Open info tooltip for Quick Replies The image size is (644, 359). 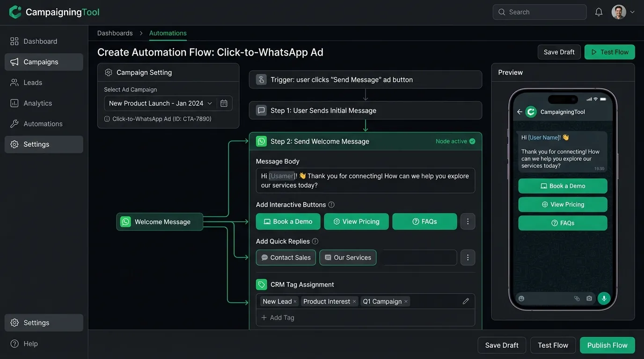click(315, 241)
